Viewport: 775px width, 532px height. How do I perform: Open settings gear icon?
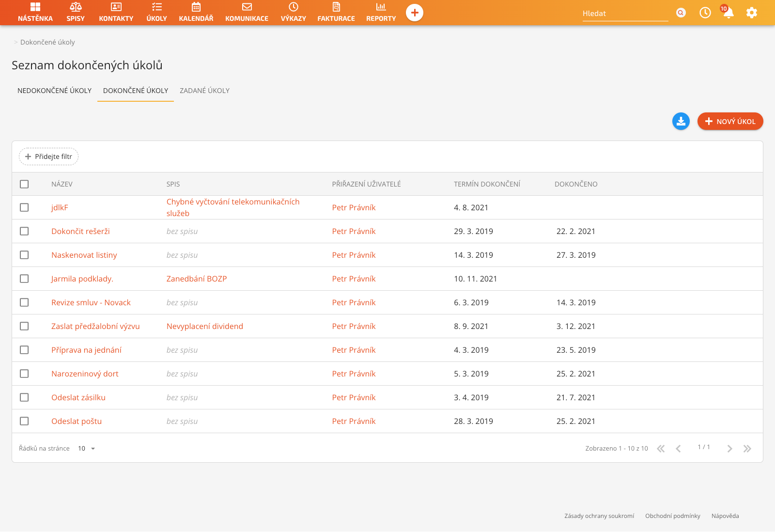752,13
